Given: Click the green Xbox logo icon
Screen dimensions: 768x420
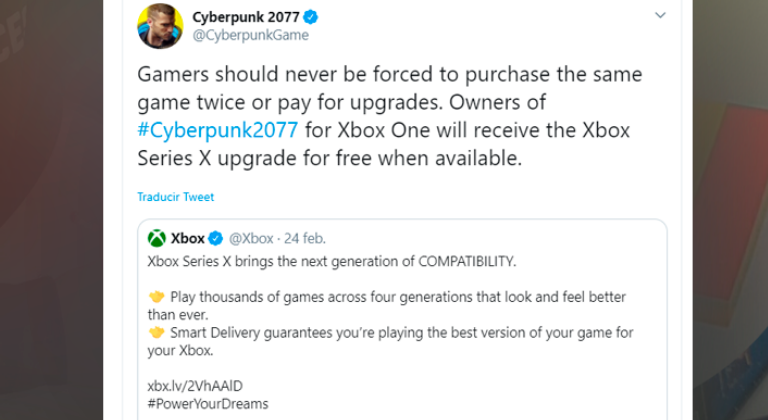Looking at the screenshot, I should (156, 238).
